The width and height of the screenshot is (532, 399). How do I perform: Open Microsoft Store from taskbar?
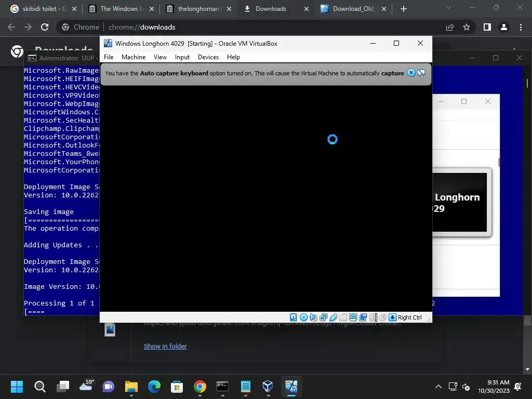tap(177, 387)
